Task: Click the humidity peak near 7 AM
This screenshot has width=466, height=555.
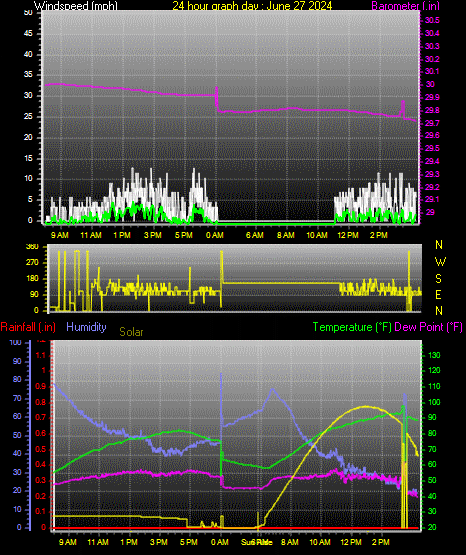Action: pos(272,389)
